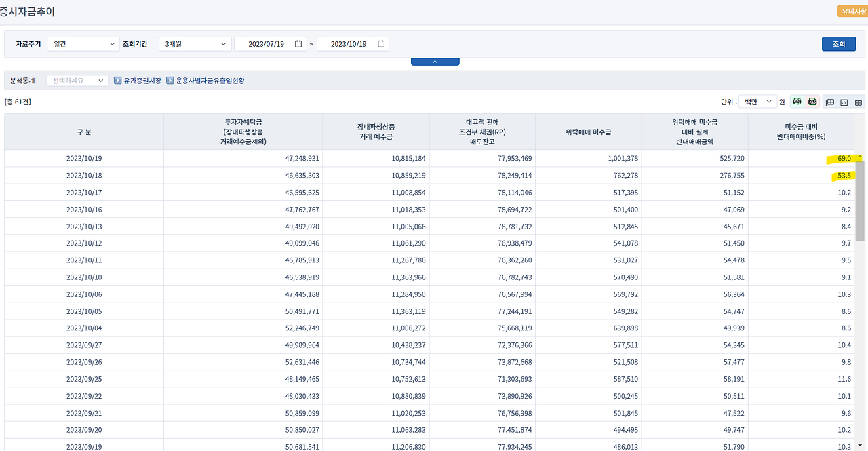Click the value 78,249,414

515,176
